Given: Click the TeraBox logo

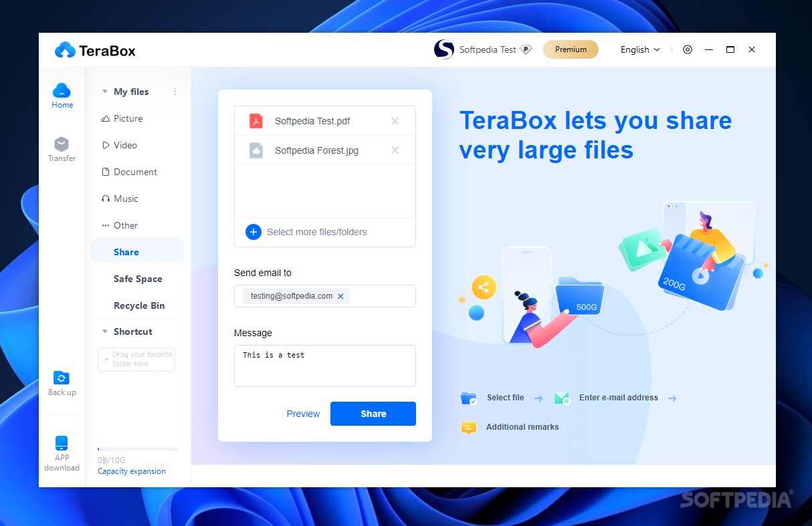Looking at the screenshot, I should (95, 49).
